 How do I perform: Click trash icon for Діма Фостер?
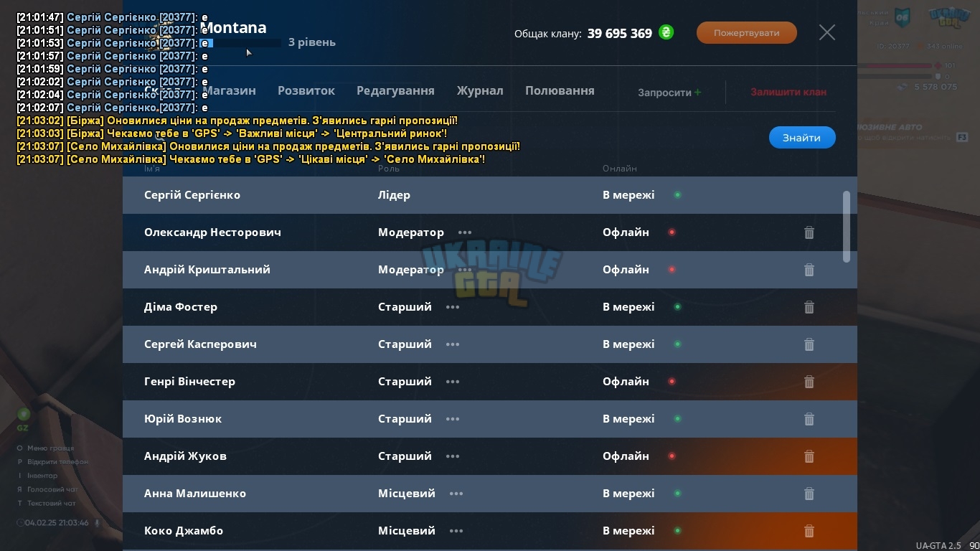click(x=809, y=307)
